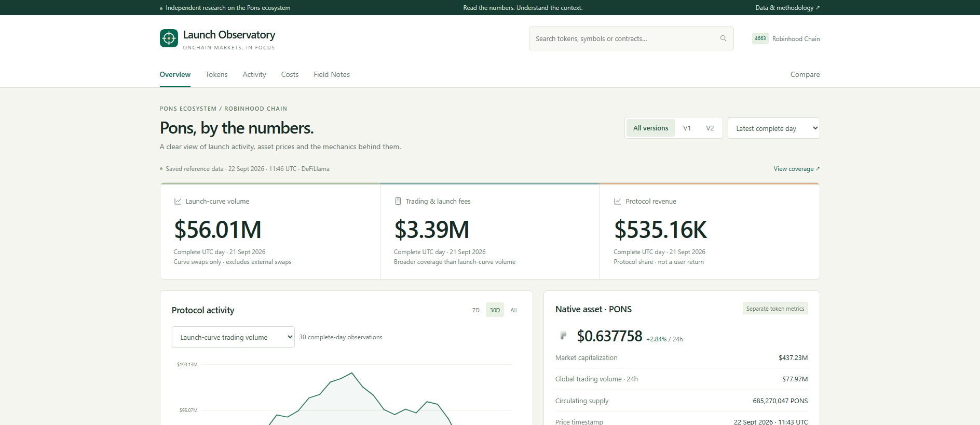Click the Separate token metrics badge
The image size is (980, 425).
click(775, 309)
